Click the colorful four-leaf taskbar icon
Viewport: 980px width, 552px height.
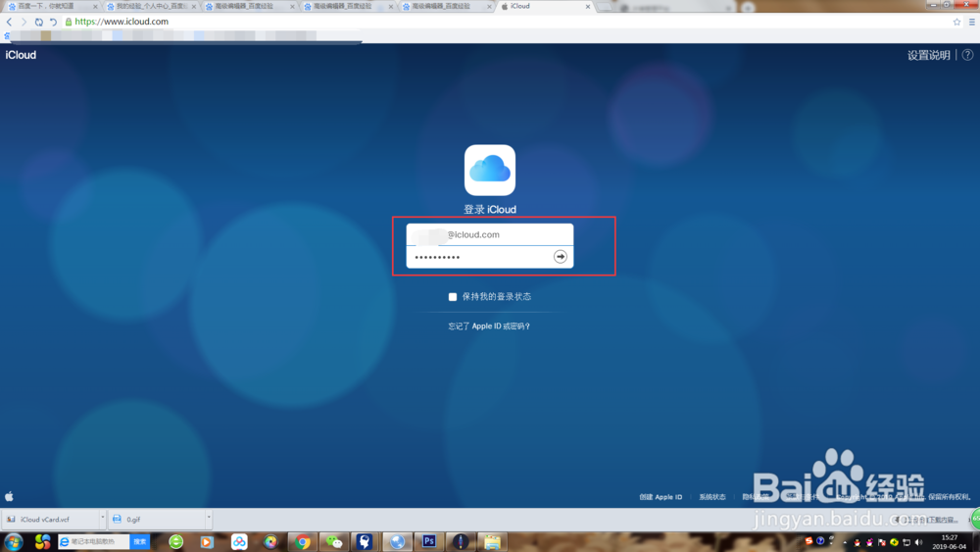click(x=42, y=541)
